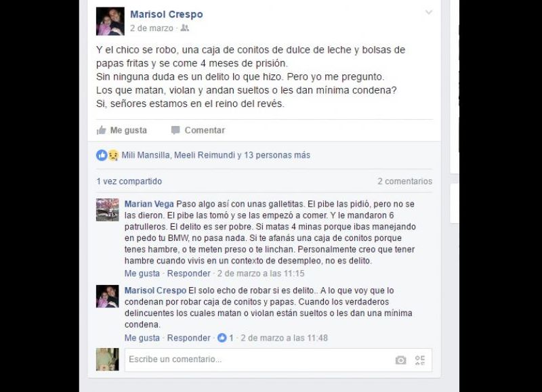Click the camera icon in comment box
Viewport: 542px width, 392px height.
click(400, 360)
